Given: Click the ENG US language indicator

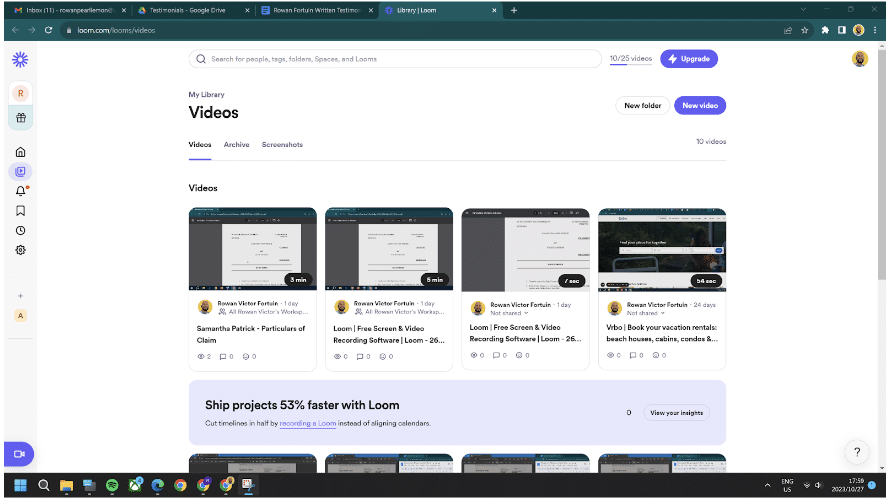Looking at the screenshot, I should coord(787,486).
